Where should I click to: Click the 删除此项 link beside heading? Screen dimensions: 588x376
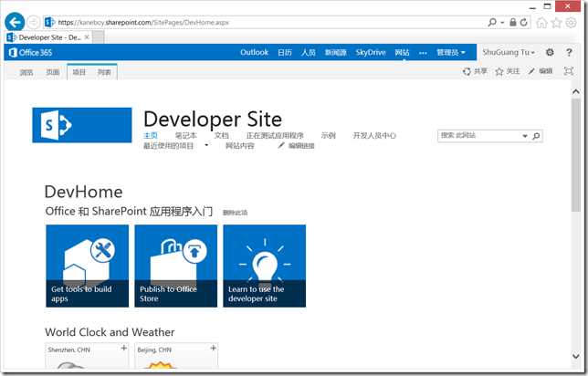[236, 213]
